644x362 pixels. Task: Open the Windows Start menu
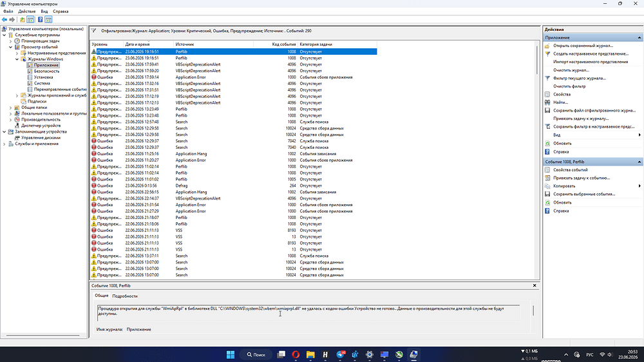tap(231, 355)
